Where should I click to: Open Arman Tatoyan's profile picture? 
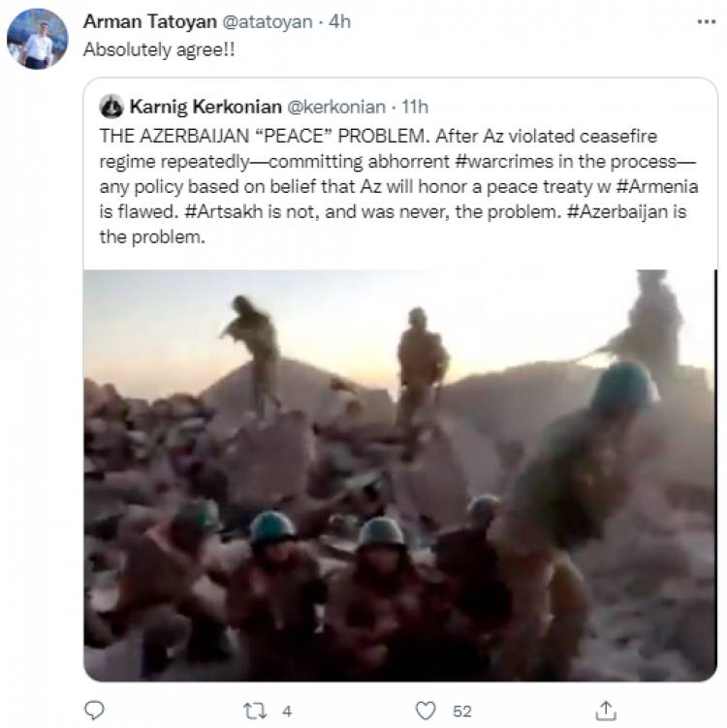click(x=37, y=39)
